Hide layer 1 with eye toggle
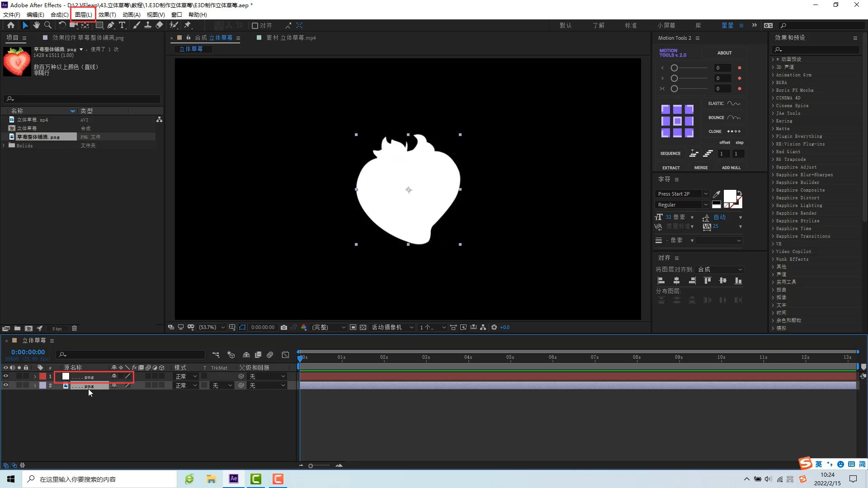868x488 pixels. point(6,376)
